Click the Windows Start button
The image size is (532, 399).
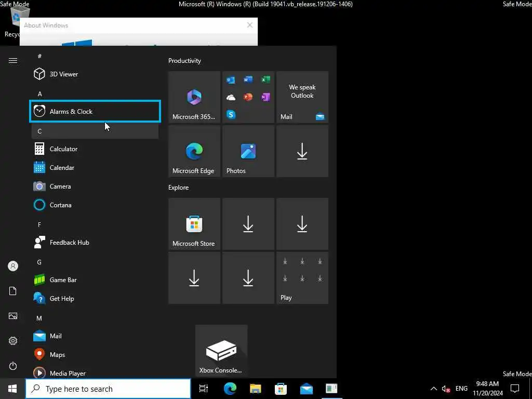(12, 389)
